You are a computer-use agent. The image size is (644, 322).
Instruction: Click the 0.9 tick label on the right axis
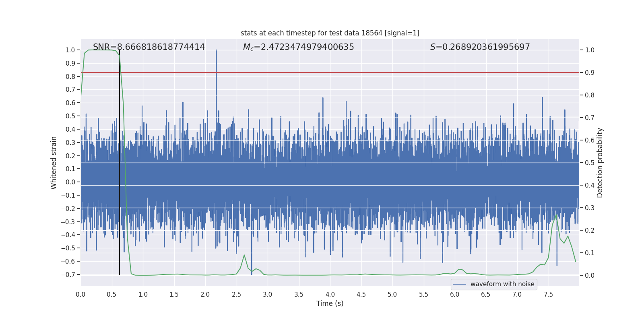(590, 73)
